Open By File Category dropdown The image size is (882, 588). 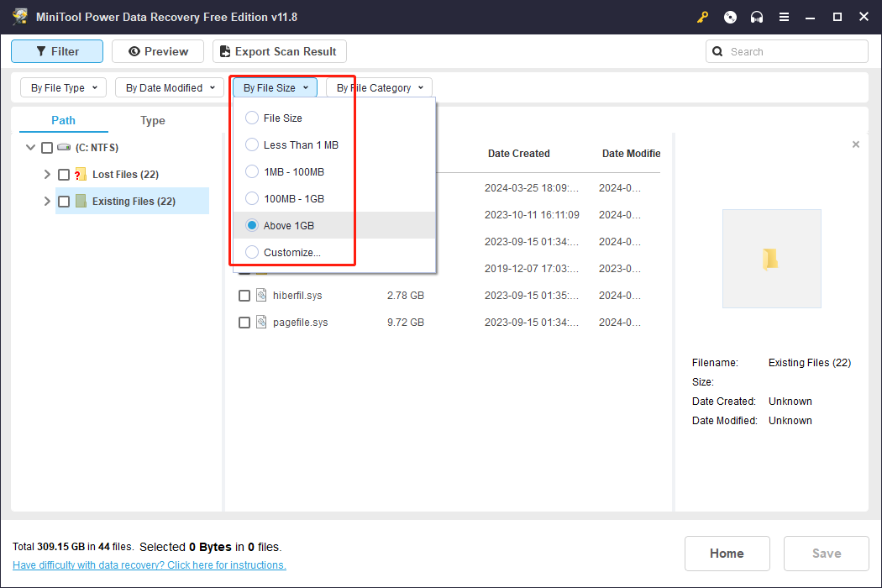[x=379, y=87]
